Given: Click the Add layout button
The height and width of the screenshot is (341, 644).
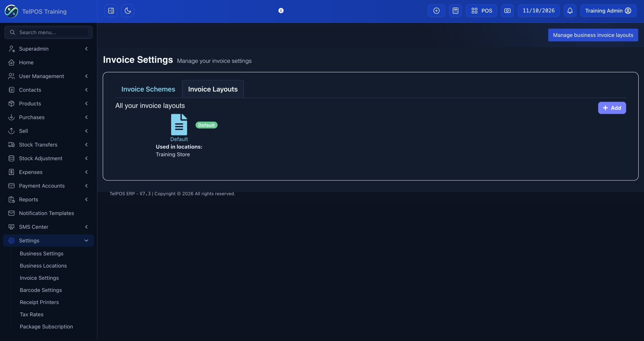Looking at the screenshot, I should pyautogui.click(x=612, y=108).
